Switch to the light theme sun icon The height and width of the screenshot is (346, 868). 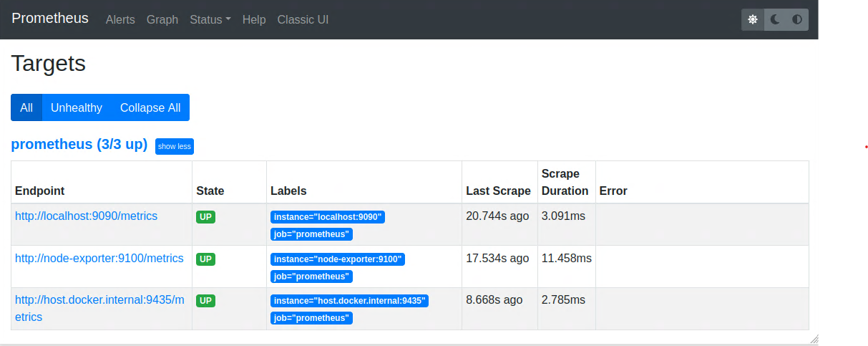753,20
